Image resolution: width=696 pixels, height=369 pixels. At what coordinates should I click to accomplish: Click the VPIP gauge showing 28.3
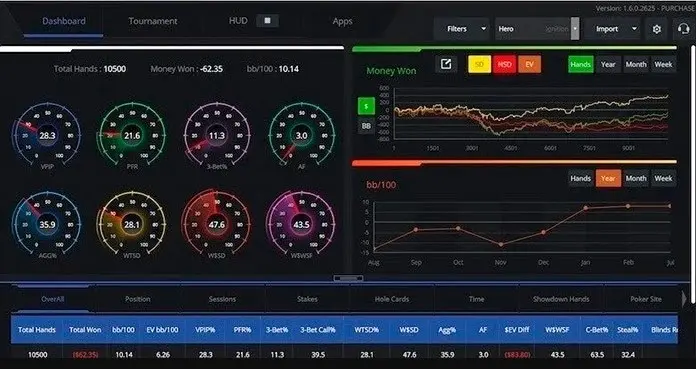tap(47, 136)
